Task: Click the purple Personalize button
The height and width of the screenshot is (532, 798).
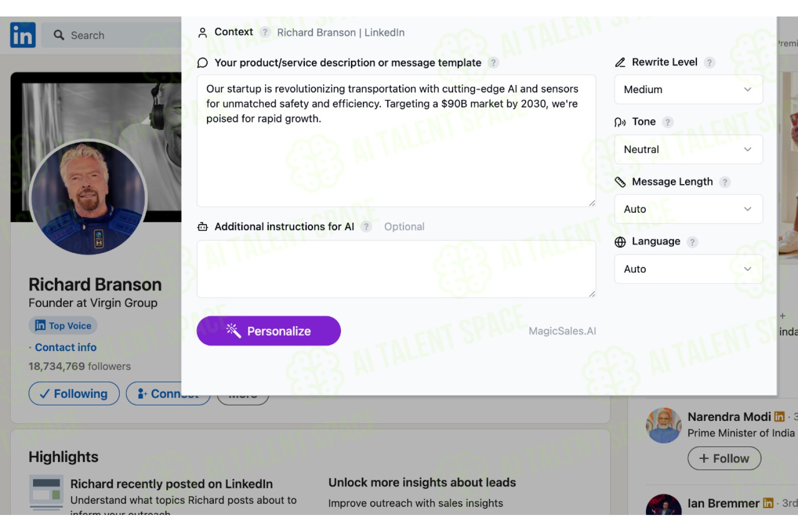Action: 269,331
